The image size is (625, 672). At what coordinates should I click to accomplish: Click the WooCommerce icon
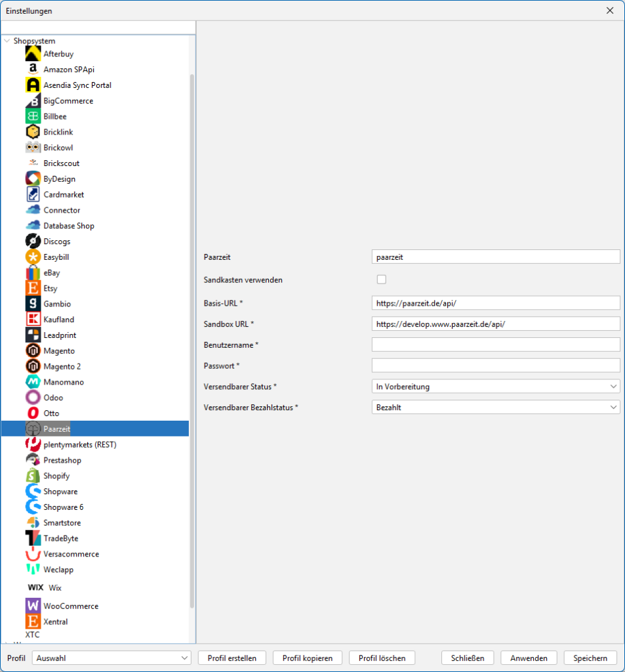click(x=33, y=606)
